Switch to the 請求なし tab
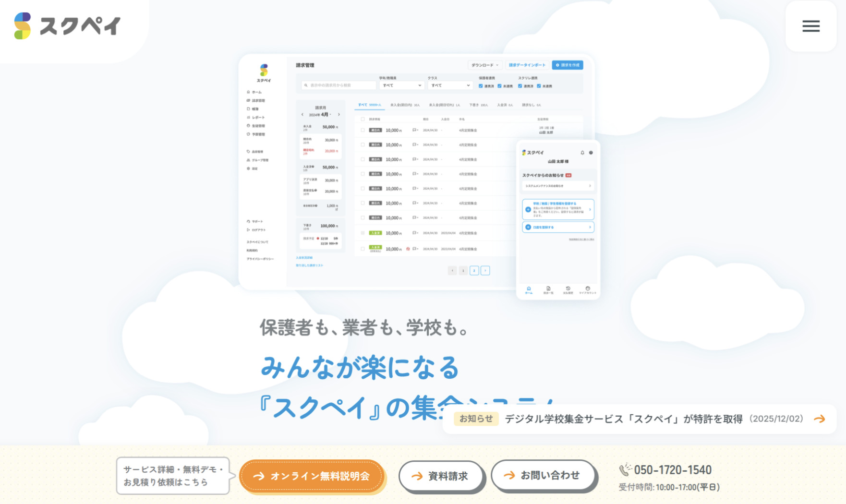Screen dimensions: 846x504 (531, 105)
